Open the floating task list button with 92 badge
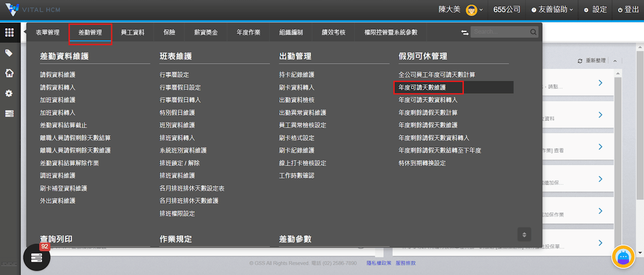 (x=37, y=257)
